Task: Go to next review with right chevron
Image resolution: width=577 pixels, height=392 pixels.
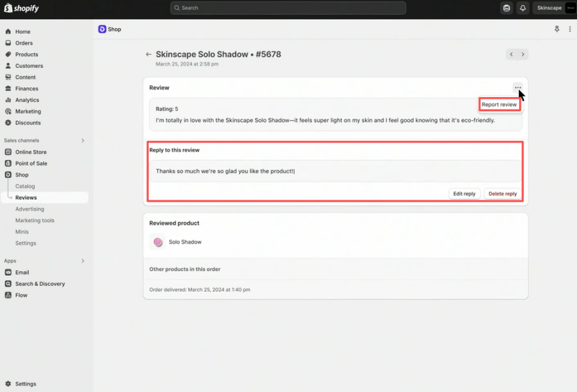Action: pyautogui.click(x=523, y=54)
